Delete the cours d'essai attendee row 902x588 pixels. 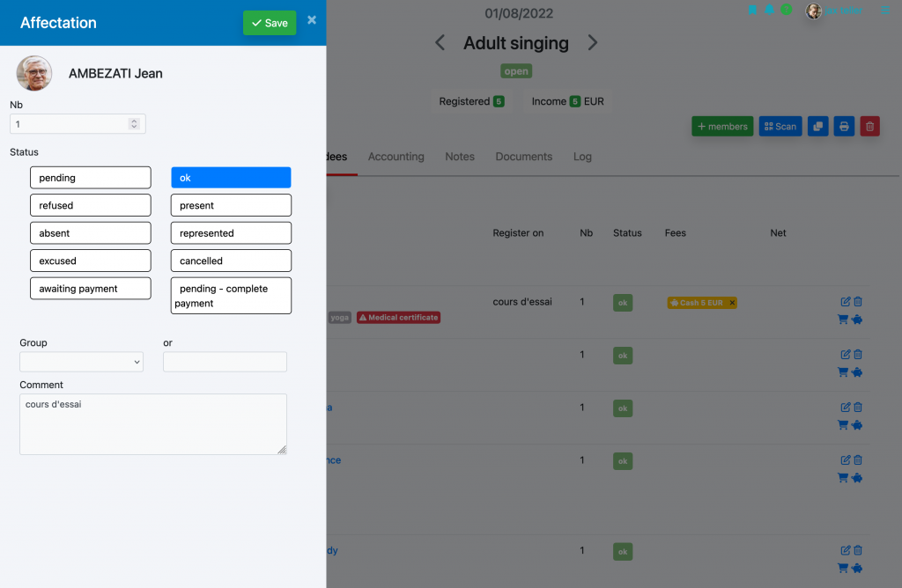(x=858, y=301)
